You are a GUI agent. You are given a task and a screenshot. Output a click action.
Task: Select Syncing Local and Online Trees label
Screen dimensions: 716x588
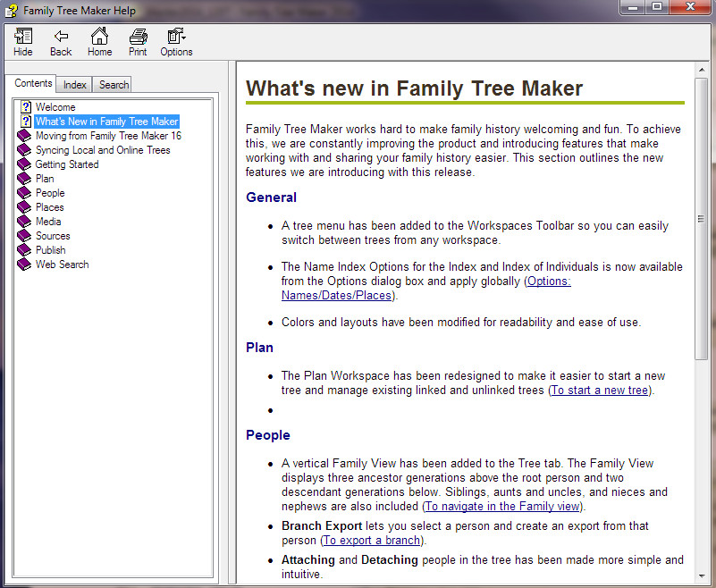[x=103, y=150]
